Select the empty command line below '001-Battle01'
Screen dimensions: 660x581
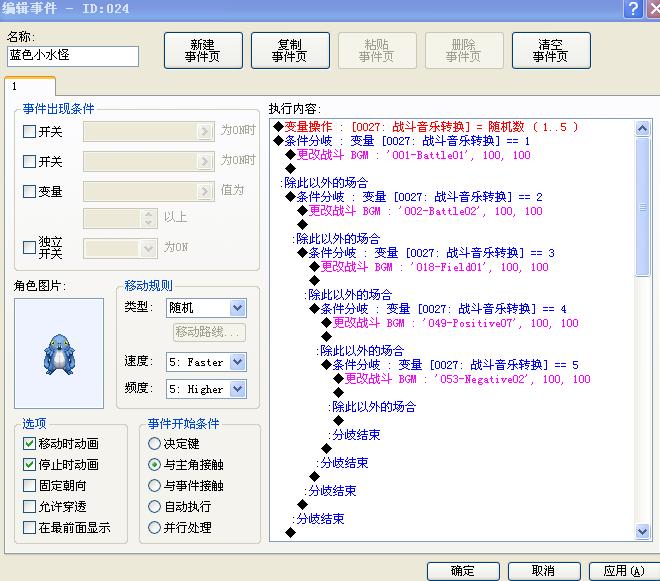(x=290, y=169)
